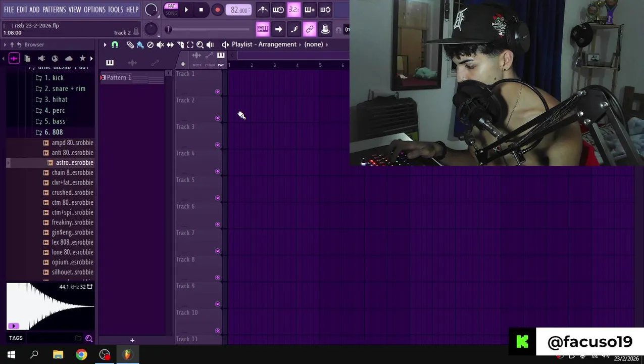Open the playlist options menu arrow

(x=105, y=44)
